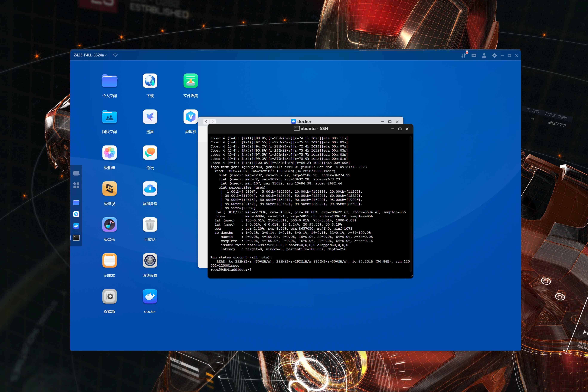
Task: Click the ubuntu - SSH title bar
Action: pyautogui.click(x=310, y=128)
